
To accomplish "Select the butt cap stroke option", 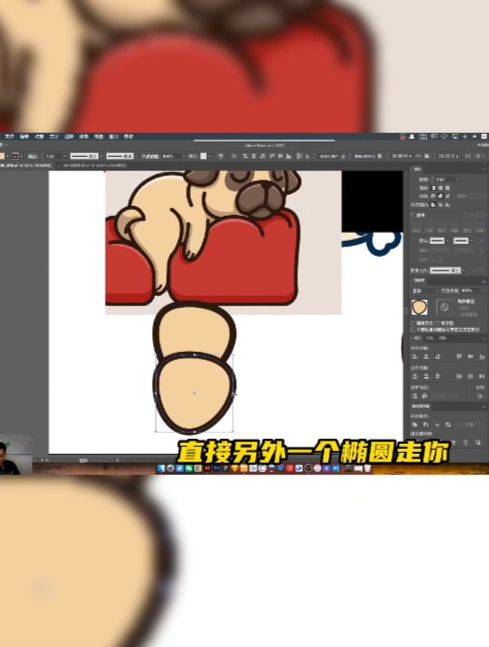I will pos(433,188).
